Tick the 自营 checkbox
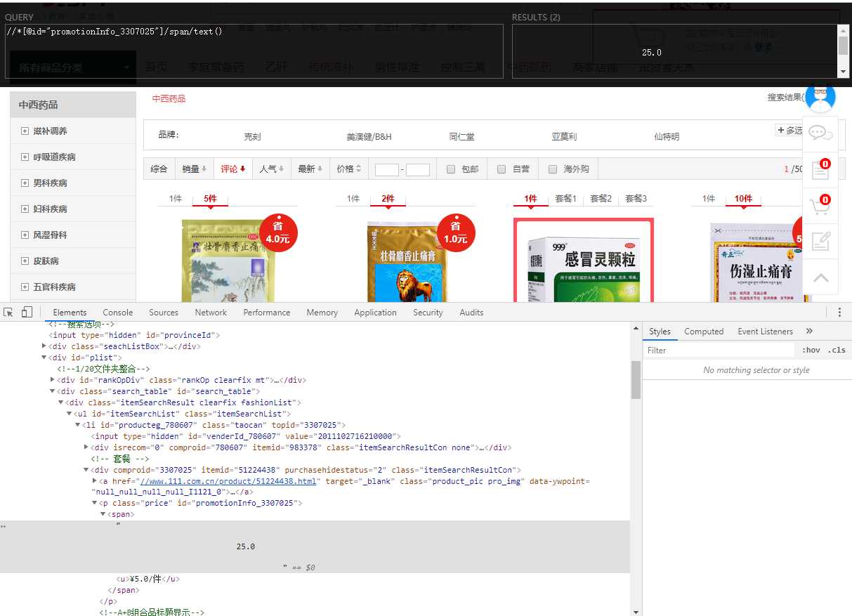 click(502, 169)
